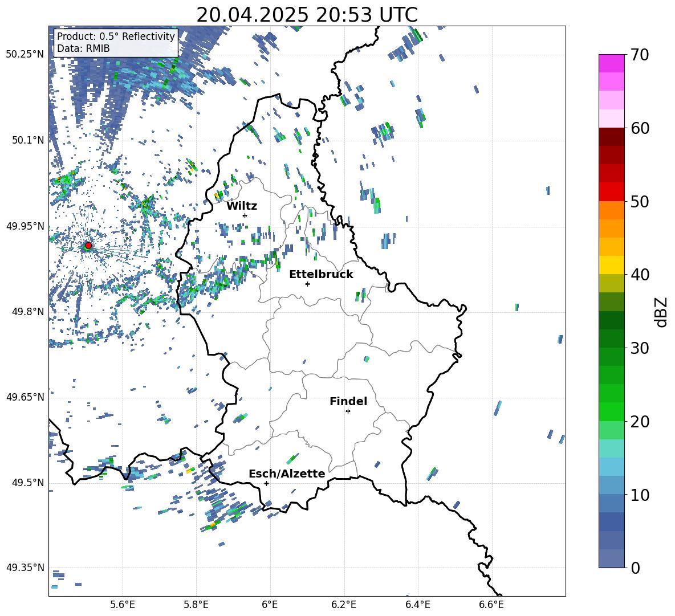The image size is (675, 616).
Task: Click the 20 tick on colorbar
Action: point(640,421)
